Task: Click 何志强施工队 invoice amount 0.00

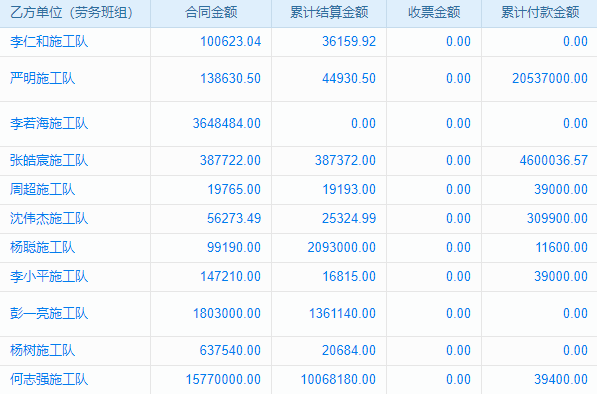Action: point(459,380)
